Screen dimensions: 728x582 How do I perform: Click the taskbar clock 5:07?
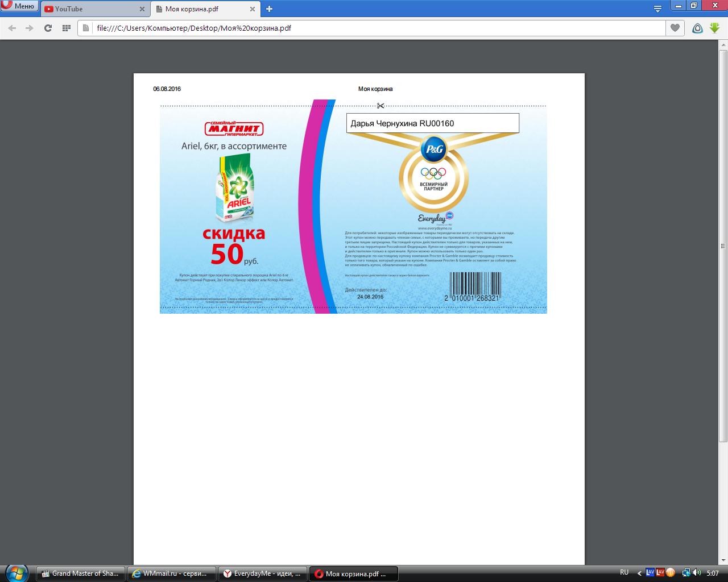click(x=712, y=573)
